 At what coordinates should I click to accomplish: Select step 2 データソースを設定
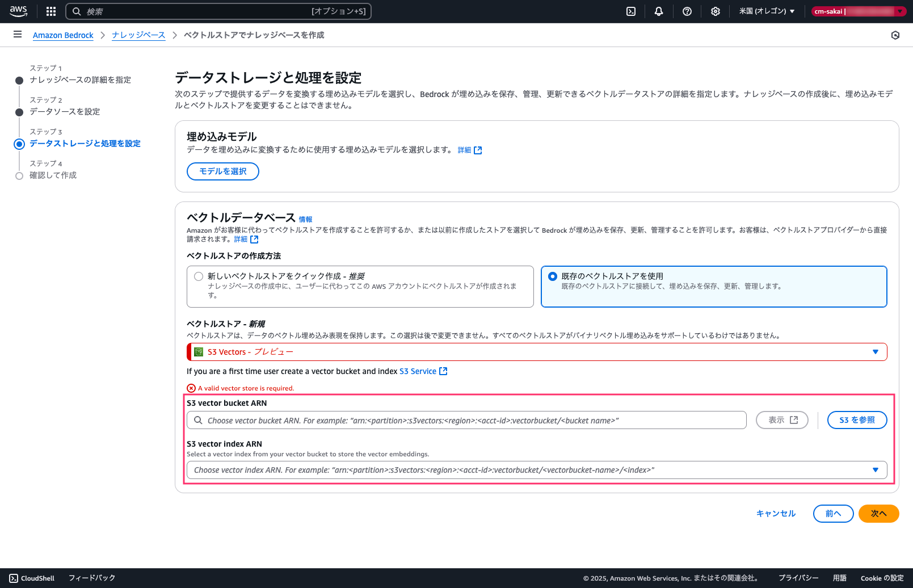pos(65,112)
